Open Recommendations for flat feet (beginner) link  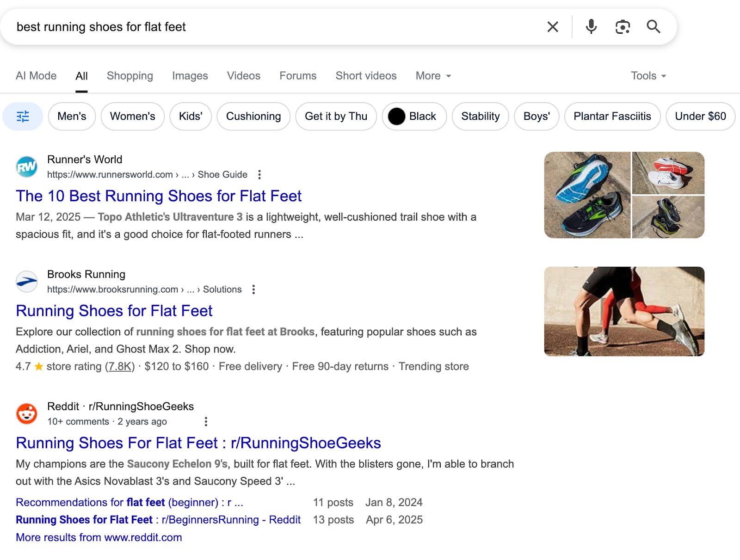129,502
